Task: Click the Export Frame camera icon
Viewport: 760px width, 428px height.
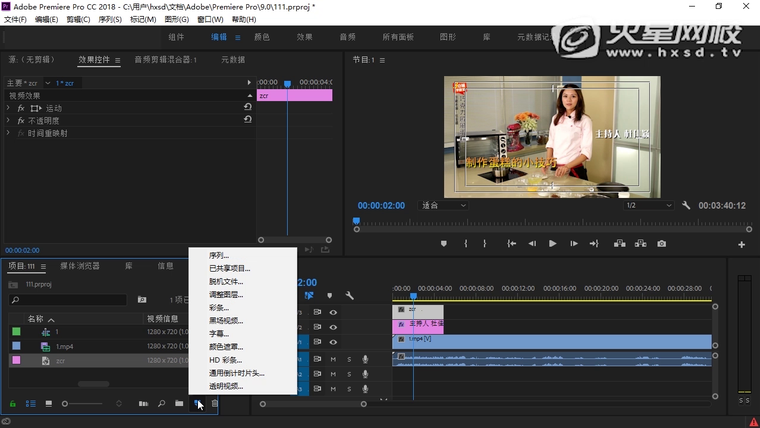Action: pyautogui.click(x=661, y=243)
